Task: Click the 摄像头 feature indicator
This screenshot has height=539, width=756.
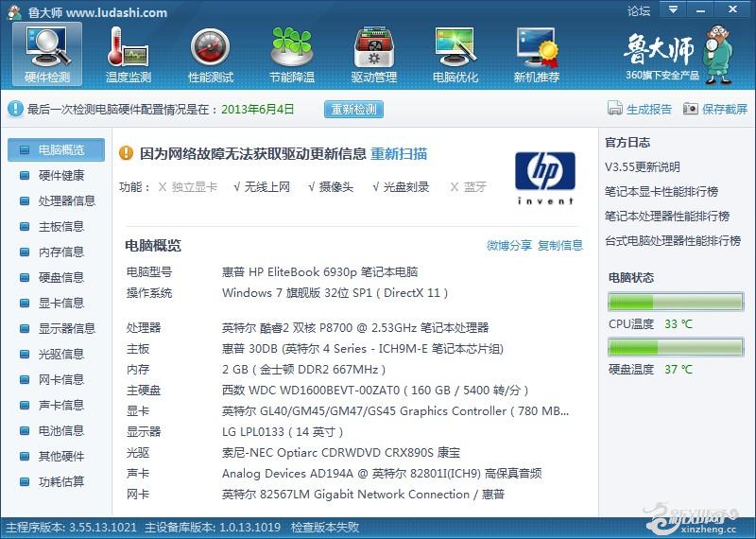Action: (x=332, y=187)
